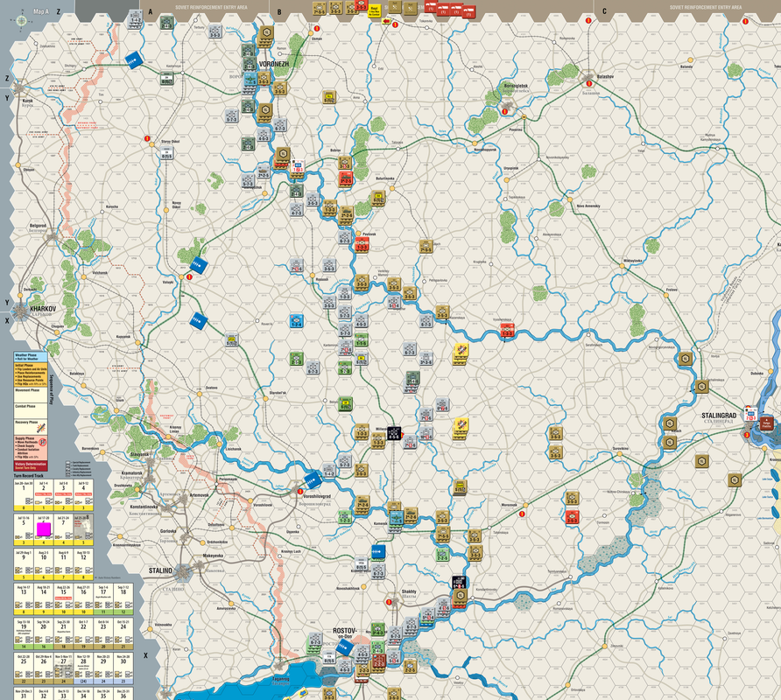Click the STALINO city label
Image resolution: width=781 pixels, height=700 pixels.
point(160,570)
